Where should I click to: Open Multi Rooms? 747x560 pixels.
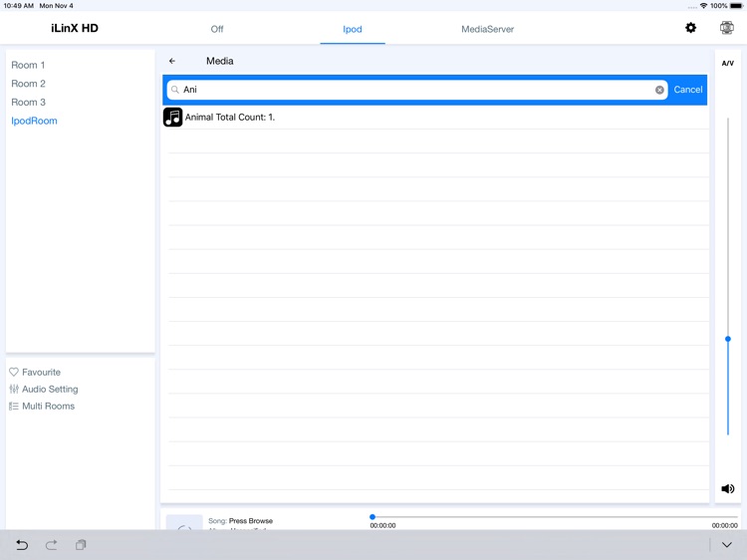[48, 407]
